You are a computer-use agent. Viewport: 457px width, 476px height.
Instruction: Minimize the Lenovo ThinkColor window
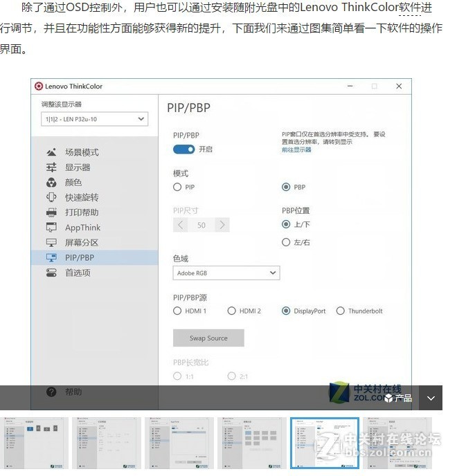(x=350, y=86)
